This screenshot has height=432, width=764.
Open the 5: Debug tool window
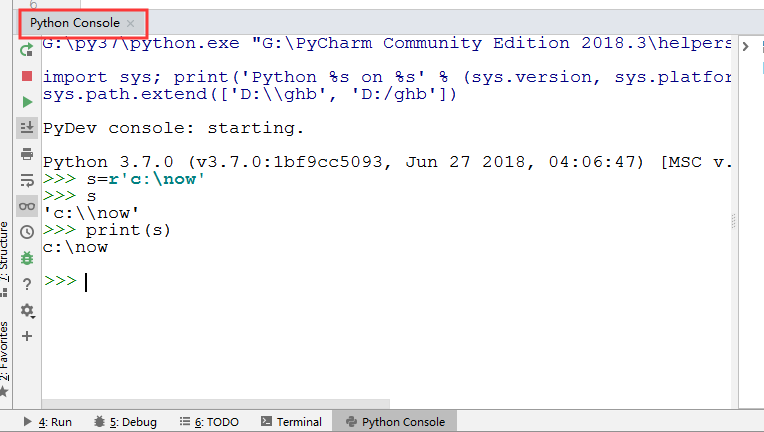125,422
